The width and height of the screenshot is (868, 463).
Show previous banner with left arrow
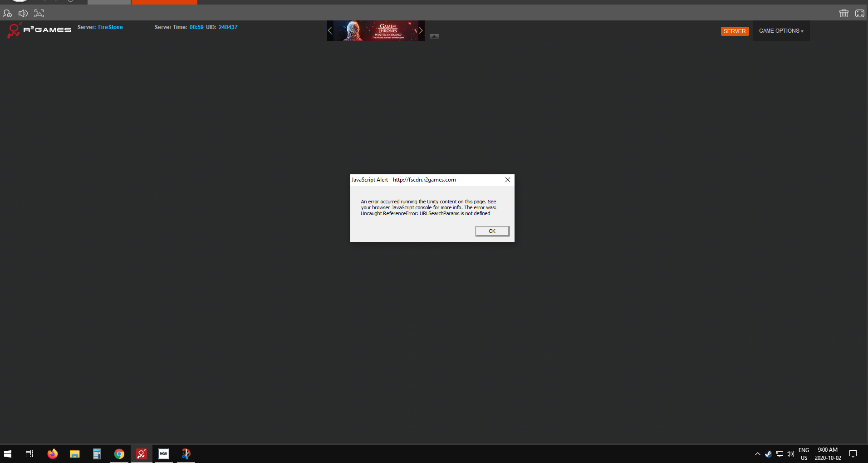pyautogui.click(x=330, y=30)
